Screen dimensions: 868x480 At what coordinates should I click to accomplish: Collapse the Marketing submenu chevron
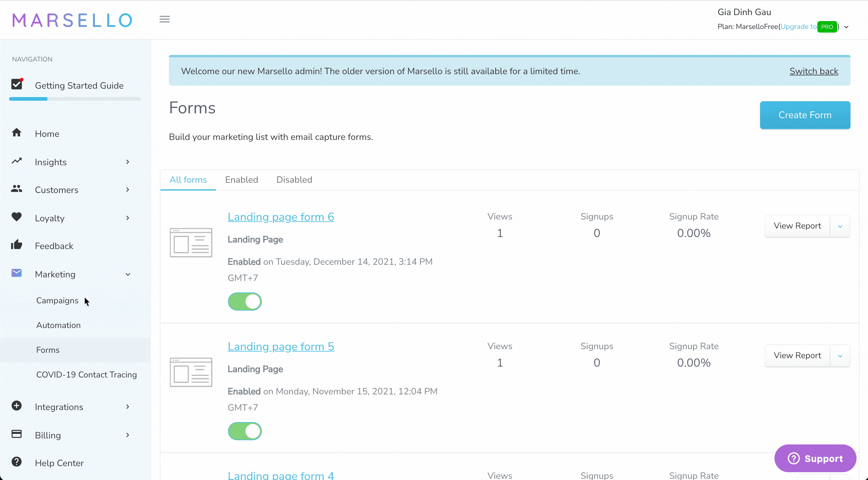(x=128, y=275)
